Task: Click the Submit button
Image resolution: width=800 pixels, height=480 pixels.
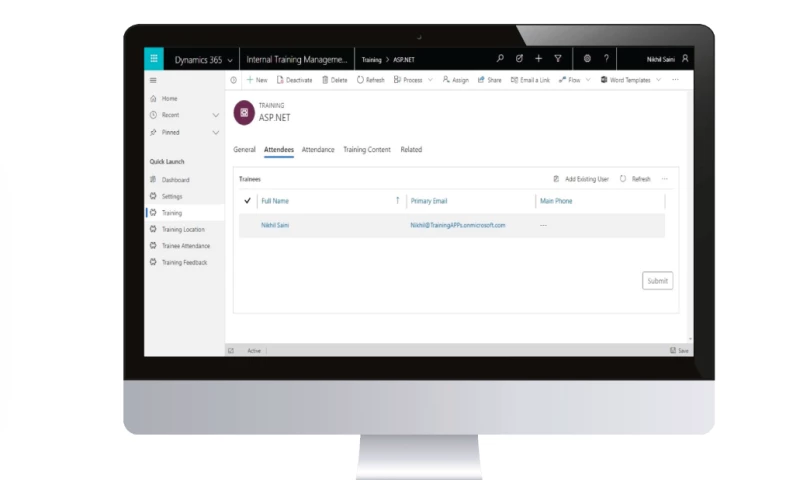Action: [x=657, y=281]
